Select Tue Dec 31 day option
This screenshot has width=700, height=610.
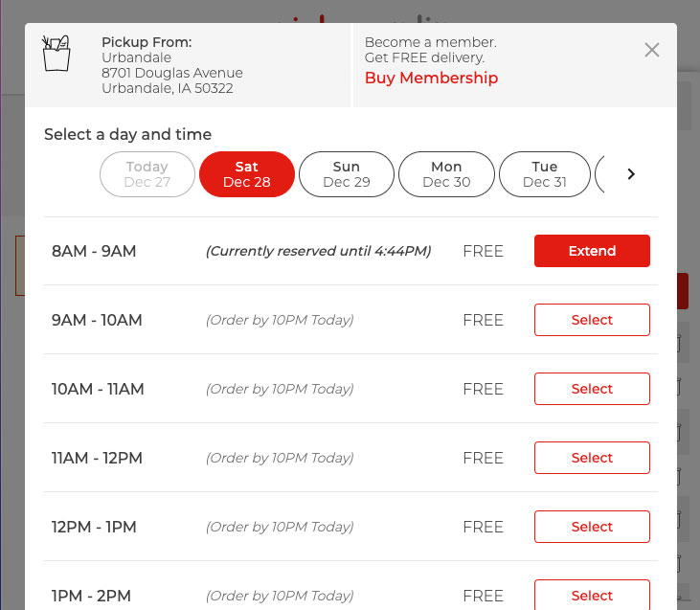pos(545,174)
